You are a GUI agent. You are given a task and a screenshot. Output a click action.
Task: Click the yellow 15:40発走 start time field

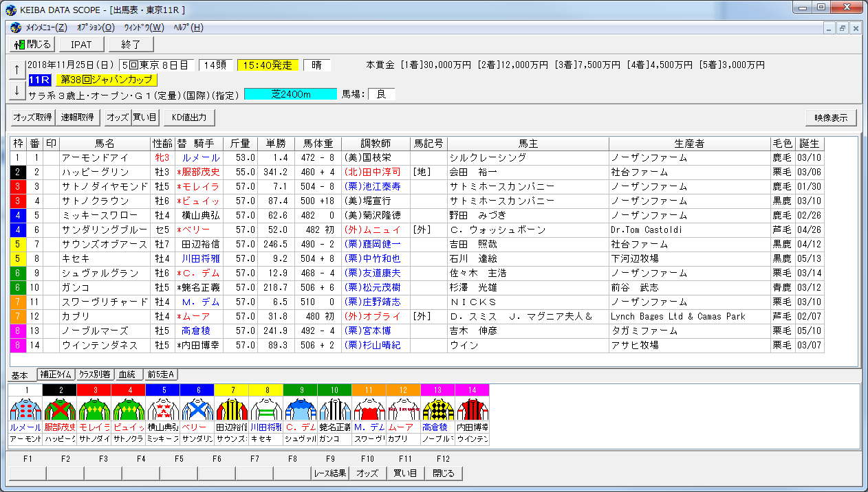pyautogui.click(x=268, y=65)
